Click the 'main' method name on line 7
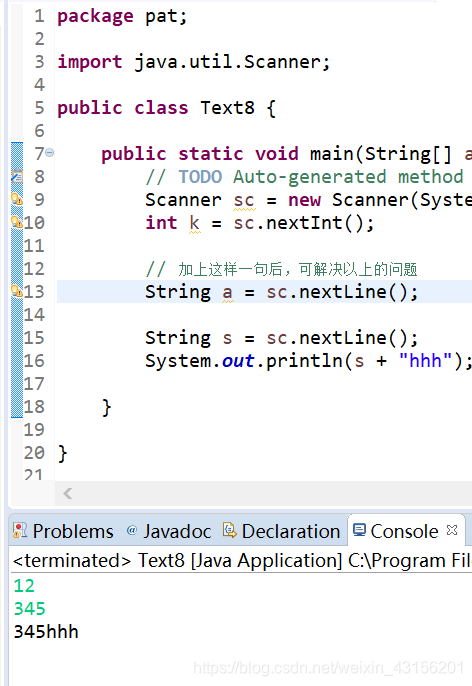This screenshot has width=472, height=686. [332, 154]
